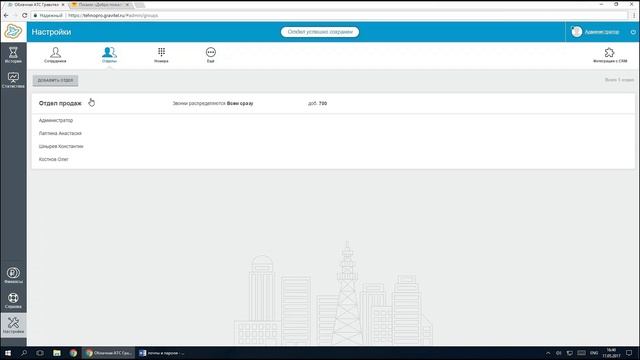This screenshot has width=640, height=360.
Task: Click the Добавить отдел button
Action: [x=56, y=80]
